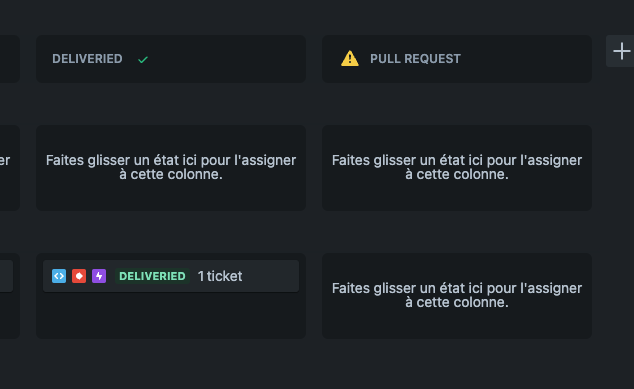This screenshot has height=389, width=634.
Task: Click the partially visible left column header
Action: click(10, 59)
